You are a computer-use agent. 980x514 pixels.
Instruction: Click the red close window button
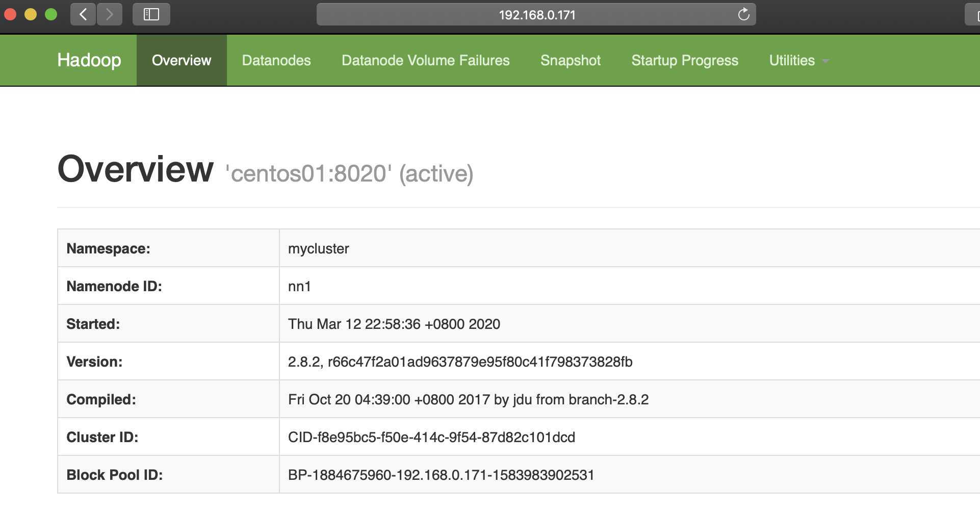pos(10,14)
